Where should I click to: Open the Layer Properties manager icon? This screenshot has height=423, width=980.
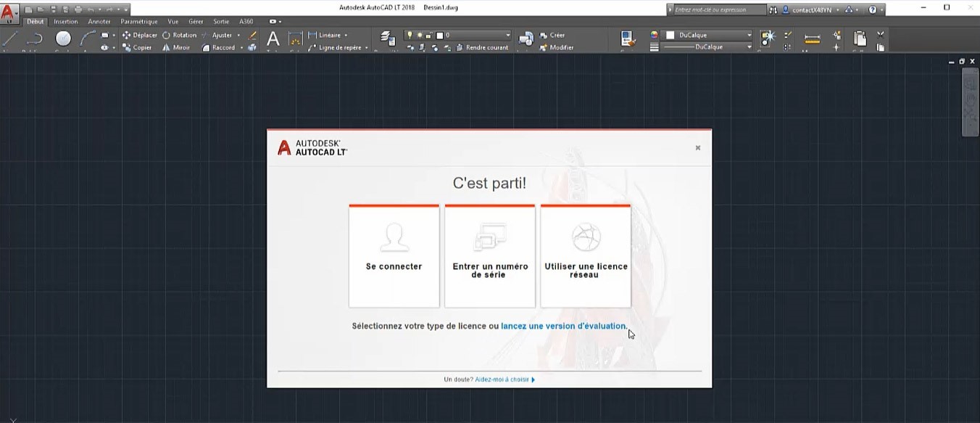tap(388, 38)
